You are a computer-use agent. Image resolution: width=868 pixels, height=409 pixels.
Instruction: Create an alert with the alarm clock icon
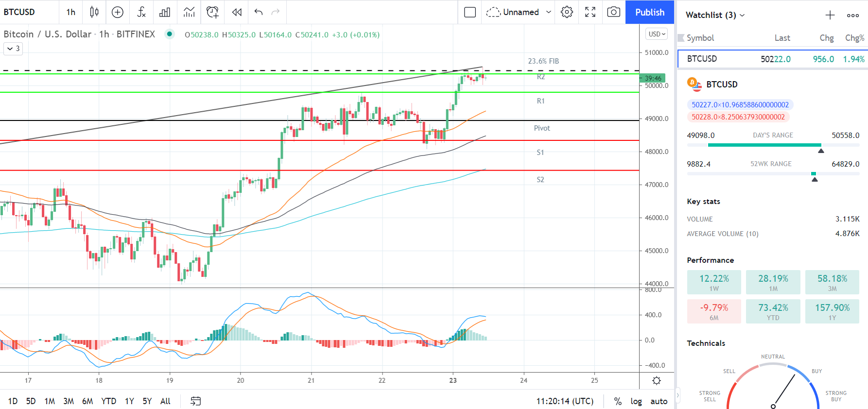(212, 12)
